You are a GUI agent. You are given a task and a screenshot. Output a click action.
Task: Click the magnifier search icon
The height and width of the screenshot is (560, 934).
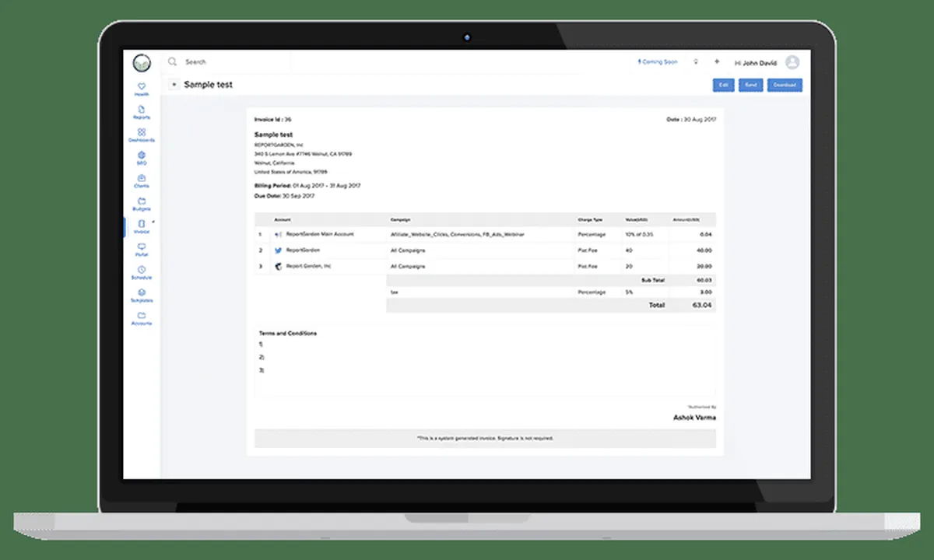point(173,61)
